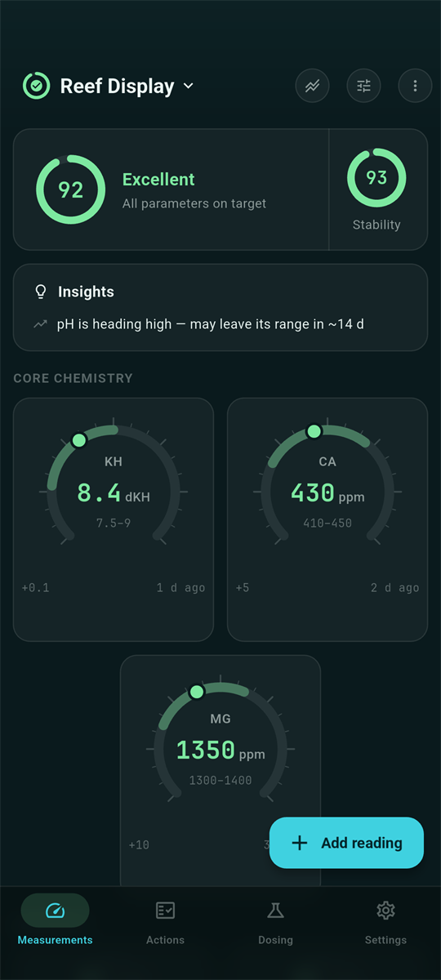Click the Add reading button
The image size is (441, 980).
tap(346, 843)
